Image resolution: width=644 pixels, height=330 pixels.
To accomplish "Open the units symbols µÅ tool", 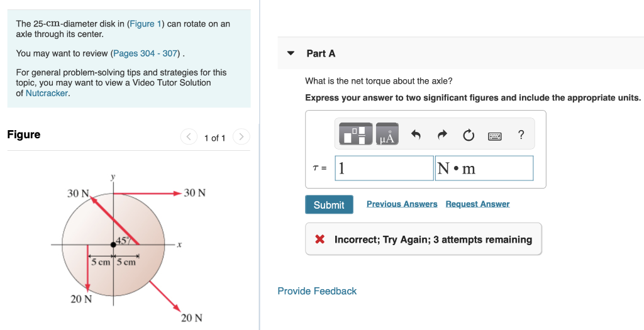I will click(387, 134).
